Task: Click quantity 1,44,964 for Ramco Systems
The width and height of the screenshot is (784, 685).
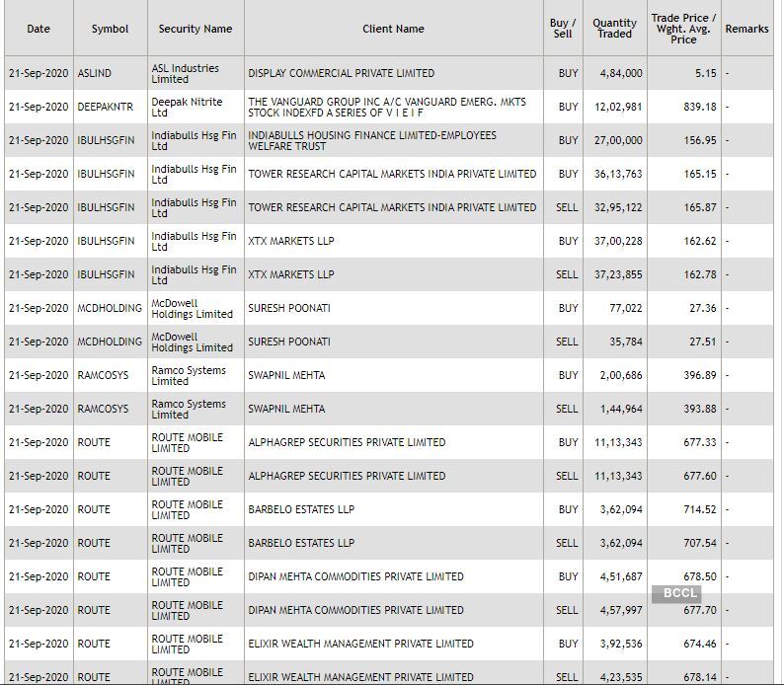Action: [x=621, y=409]
